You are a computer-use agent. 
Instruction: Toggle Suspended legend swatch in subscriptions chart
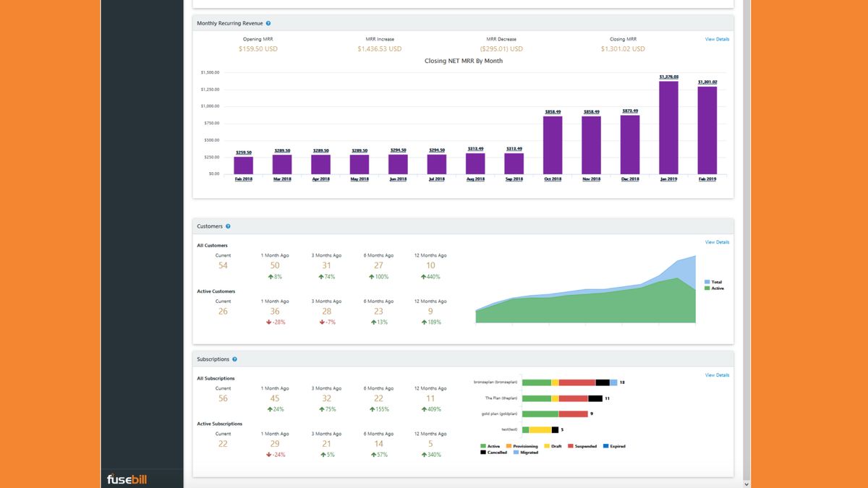571,446
